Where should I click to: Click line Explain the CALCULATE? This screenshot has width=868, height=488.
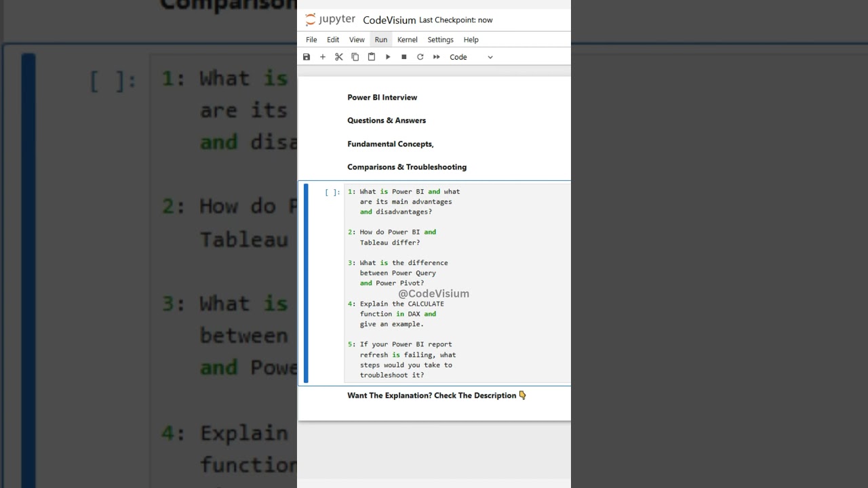[402, 304]
